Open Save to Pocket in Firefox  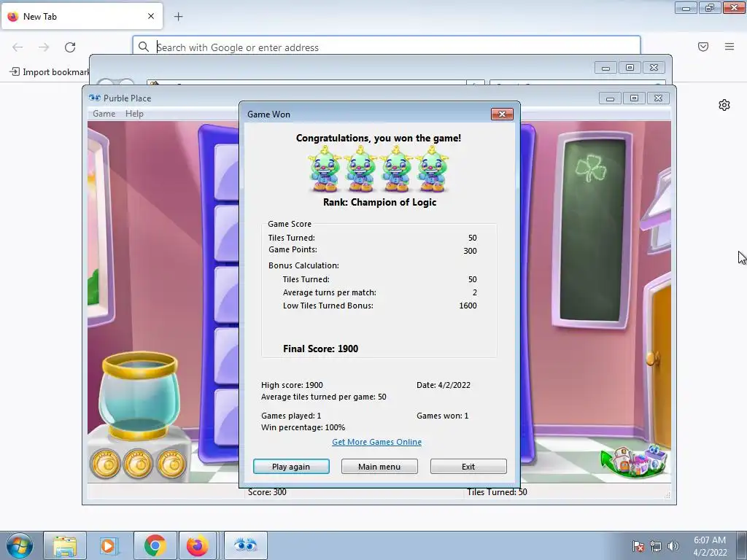(x=703, y=47)
